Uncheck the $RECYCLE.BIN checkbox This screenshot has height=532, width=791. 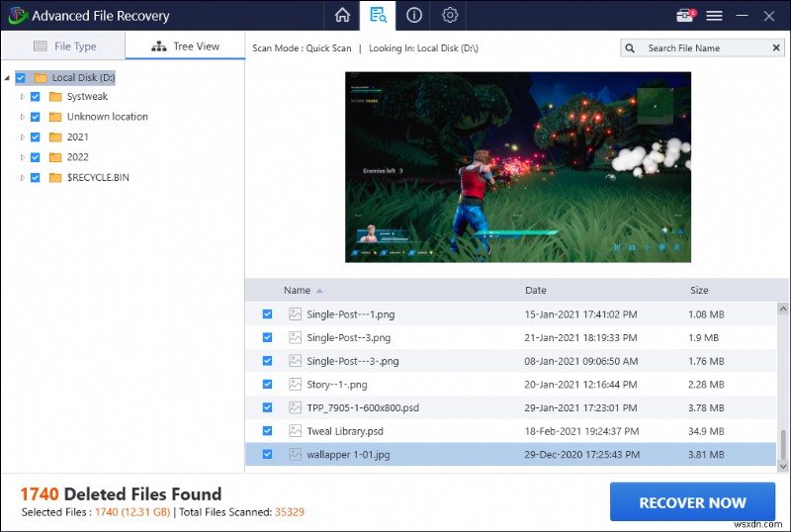point(36,177)
